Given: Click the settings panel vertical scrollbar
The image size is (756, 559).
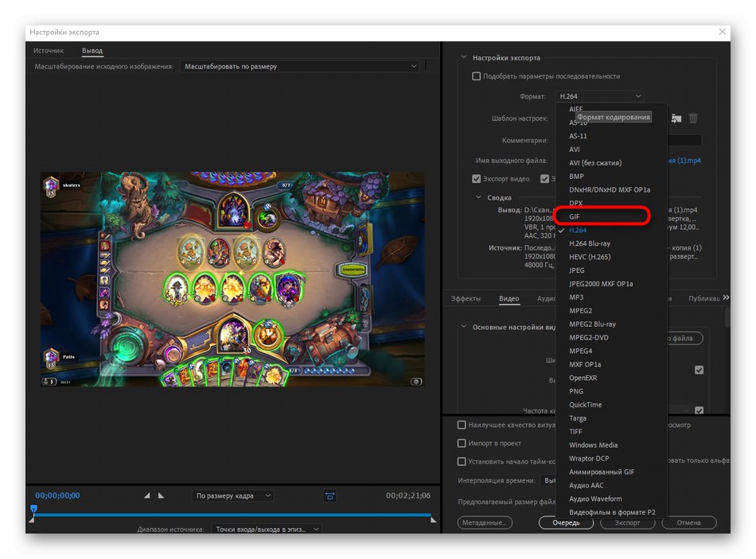Looking at the screenshot, I should click(x=727, y=318).
